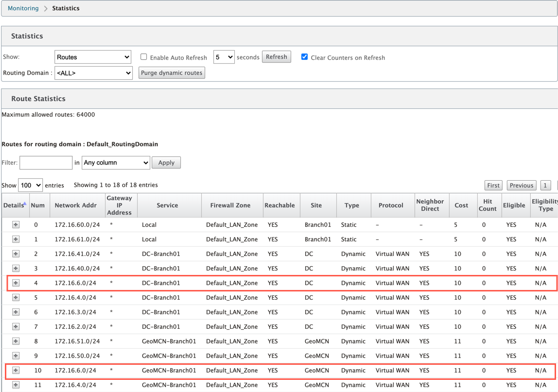Open the Monitoring breadcrumb link
The image size is (558, 392).
click(x=23, y=8)
